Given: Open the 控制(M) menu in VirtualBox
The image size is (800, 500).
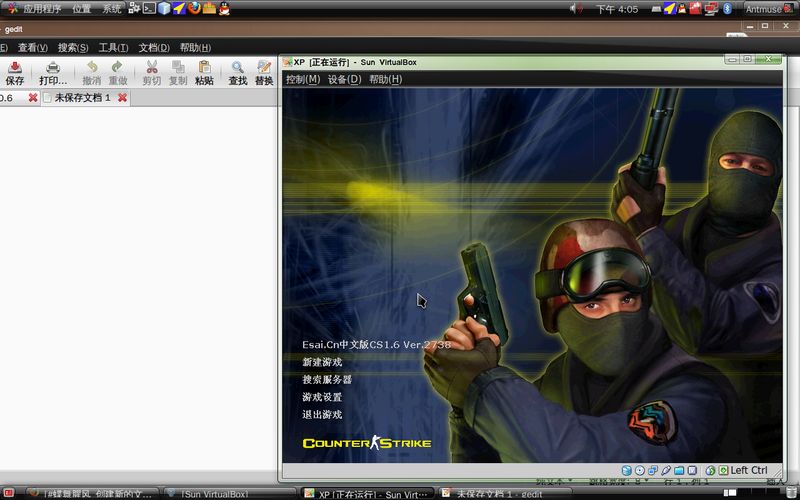Looking at the screenshot, I should click(303, 79).
